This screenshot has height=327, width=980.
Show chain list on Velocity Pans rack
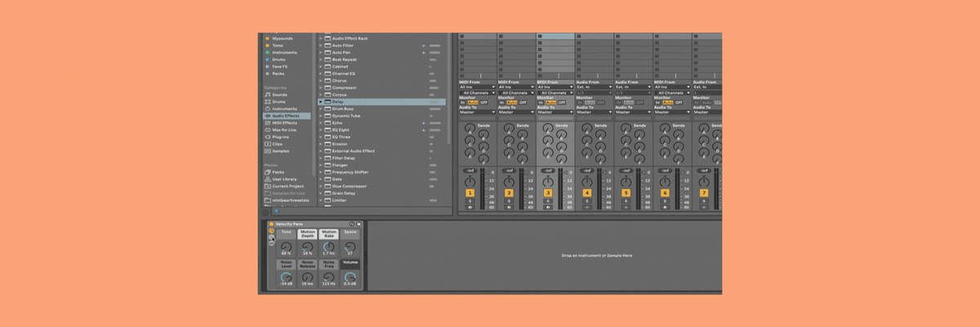pyautogui.click(x=271, y=237)
